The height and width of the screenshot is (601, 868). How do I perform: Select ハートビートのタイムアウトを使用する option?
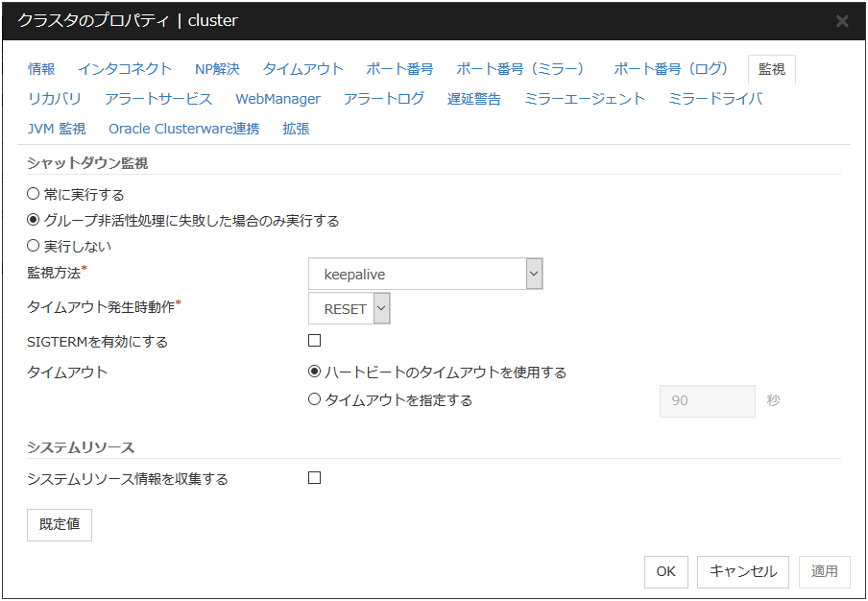coord(314,373)
